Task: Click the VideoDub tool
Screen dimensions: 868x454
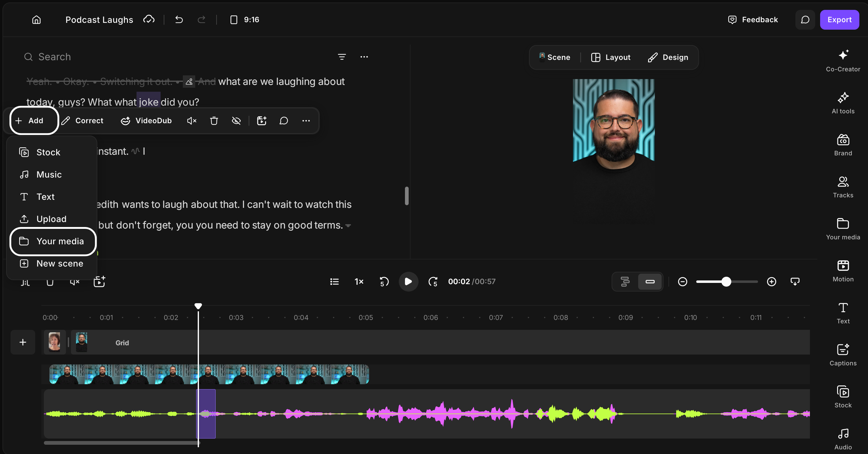Action: point(146,120)
